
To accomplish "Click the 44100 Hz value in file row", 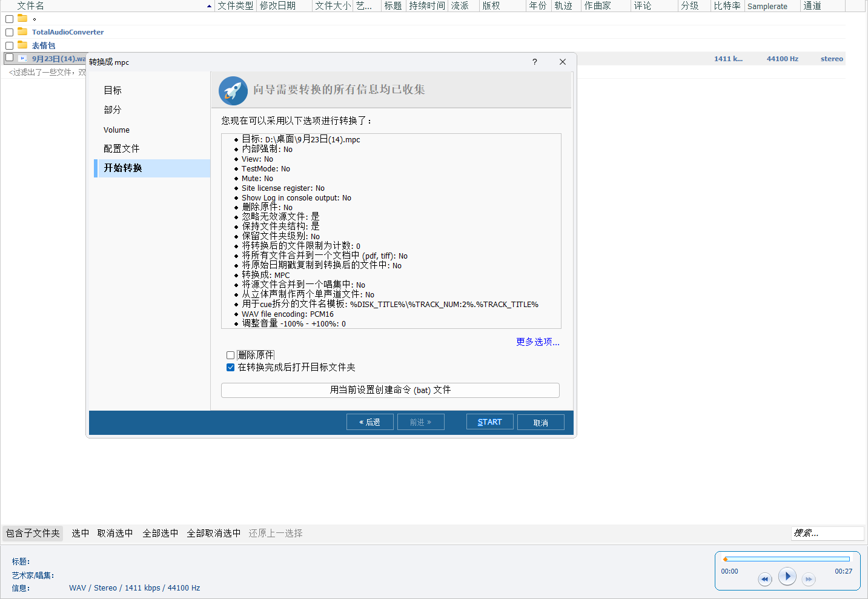I will (x=783, y=59).
